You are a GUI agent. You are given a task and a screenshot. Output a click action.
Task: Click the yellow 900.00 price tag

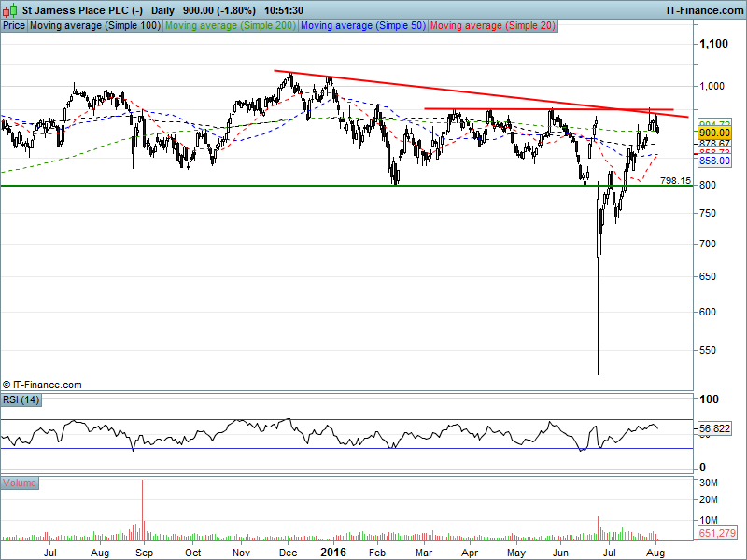coord(714,133)
